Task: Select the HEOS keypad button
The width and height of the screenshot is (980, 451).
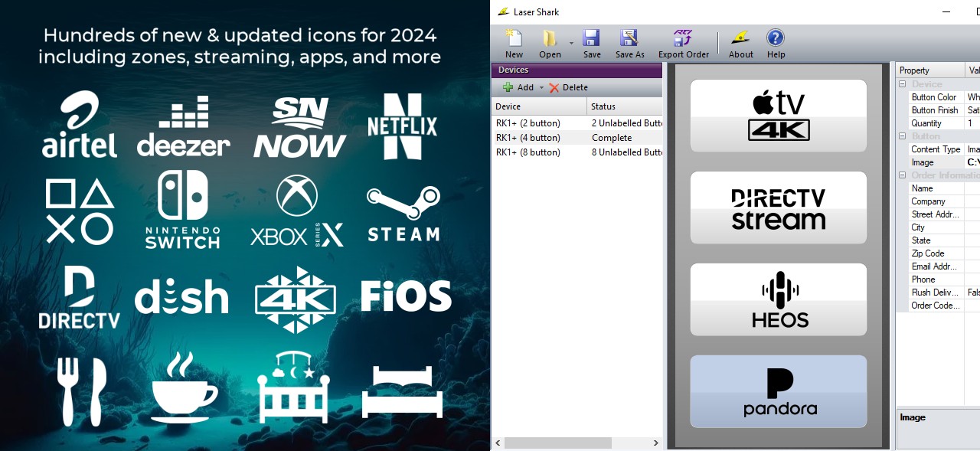Action: [x=779, y=299]
